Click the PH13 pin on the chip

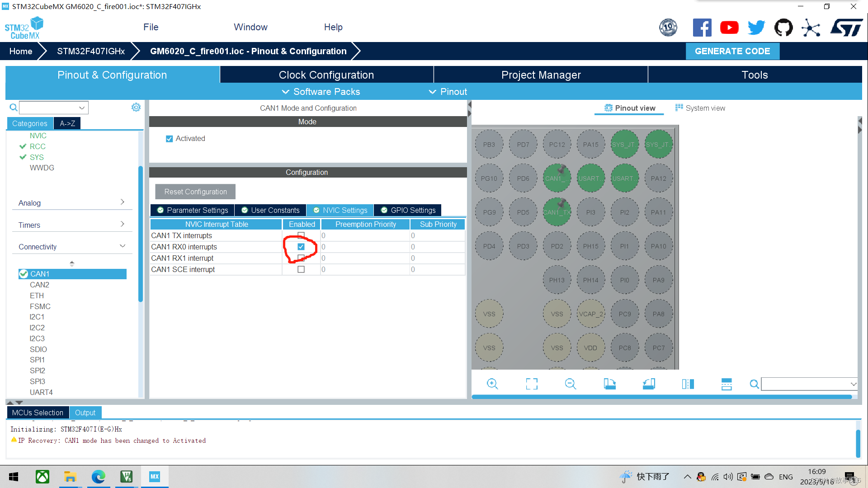click(x=557, y=280)
